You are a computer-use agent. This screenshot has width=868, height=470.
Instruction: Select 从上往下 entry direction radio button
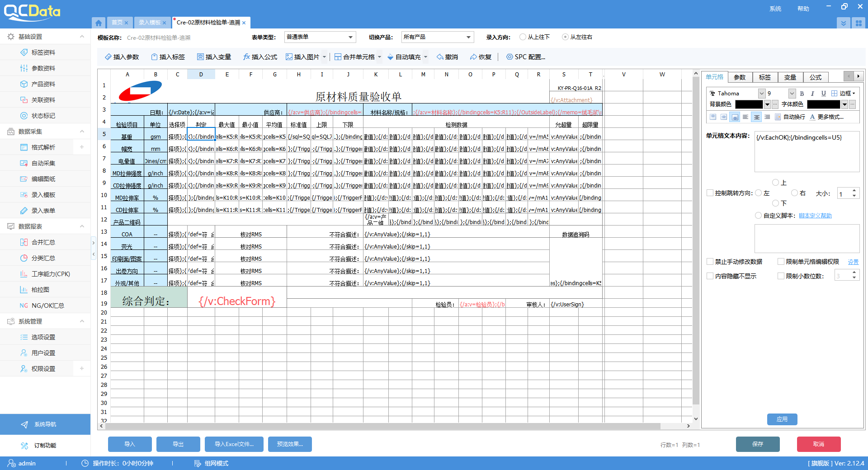tap(523, 37)
